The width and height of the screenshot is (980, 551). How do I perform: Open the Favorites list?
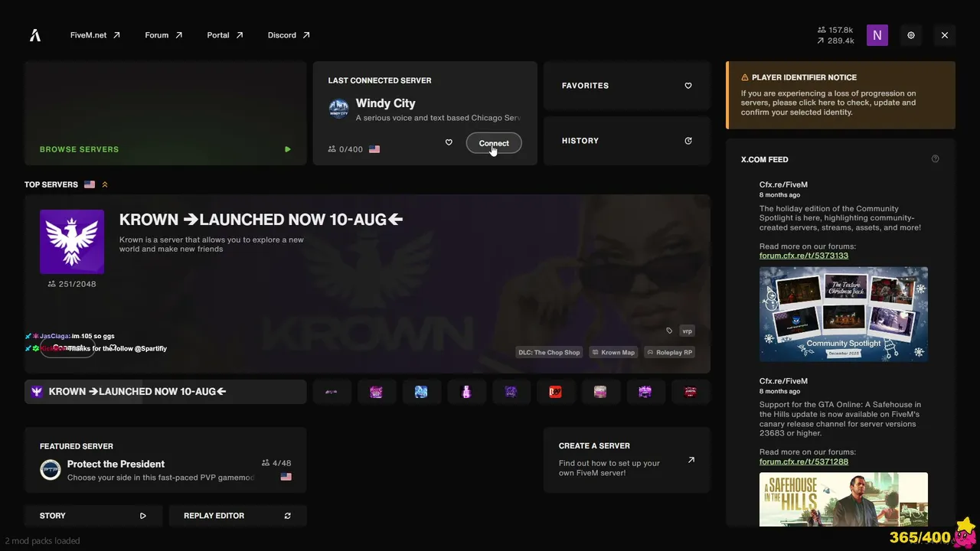pyautogui.click(x=627, y=86)
